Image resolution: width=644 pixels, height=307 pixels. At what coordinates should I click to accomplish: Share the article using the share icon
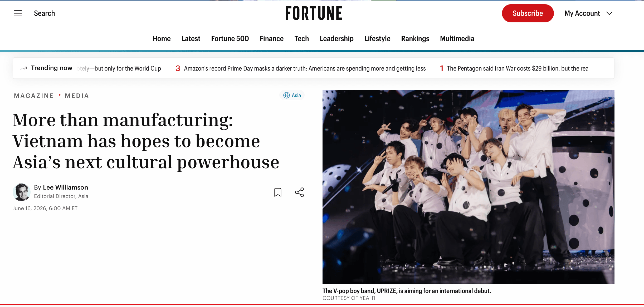coord(299,192)
